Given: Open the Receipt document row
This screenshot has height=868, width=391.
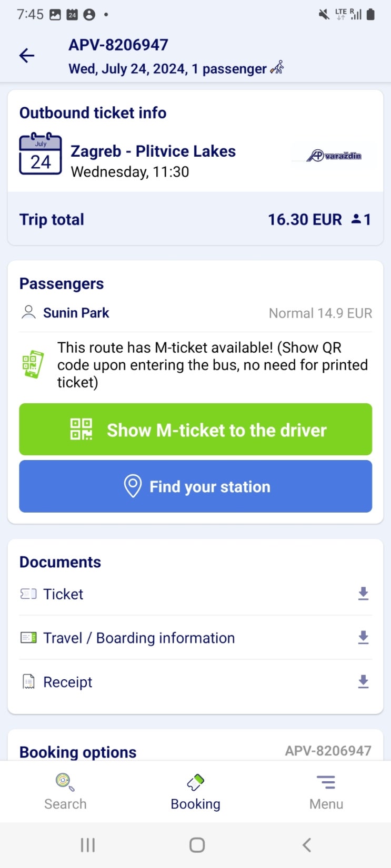Looking at the screenshot, I should 67,682.
